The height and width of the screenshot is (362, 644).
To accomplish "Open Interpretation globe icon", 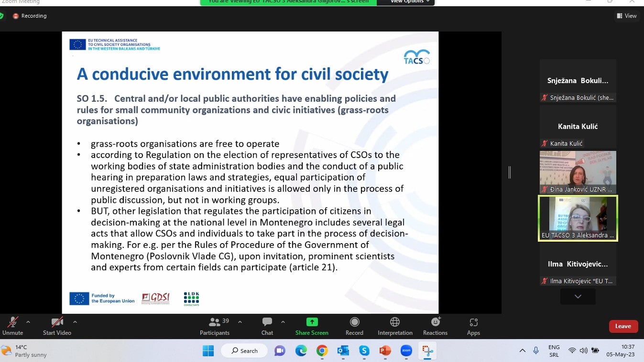I will pos(395,322).
